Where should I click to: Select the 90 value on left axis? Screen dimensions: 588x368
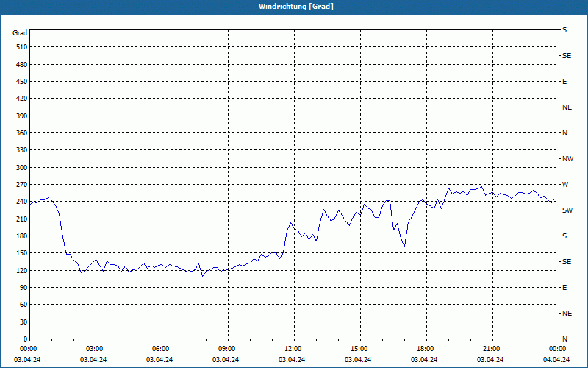pos(24,288)
